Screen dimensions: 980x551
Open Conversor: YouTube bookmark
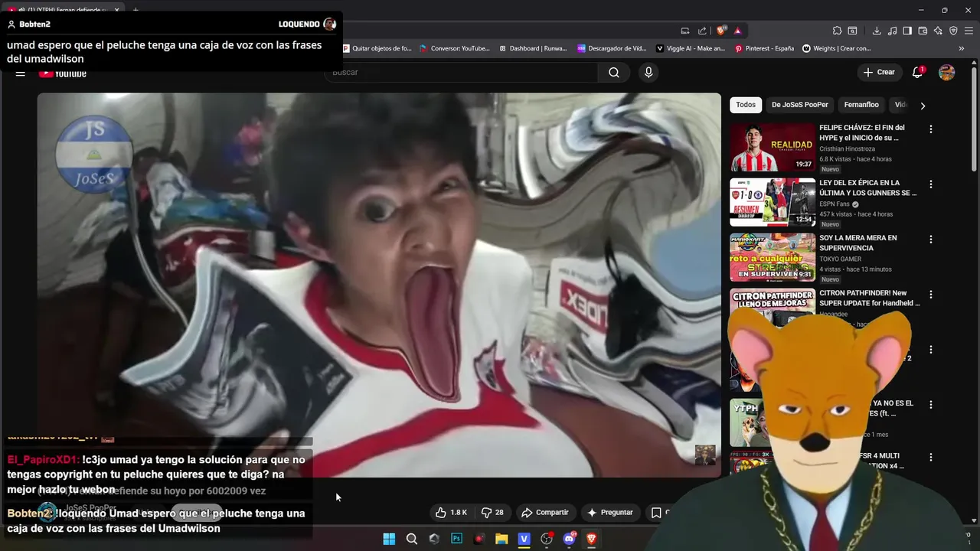455,48
